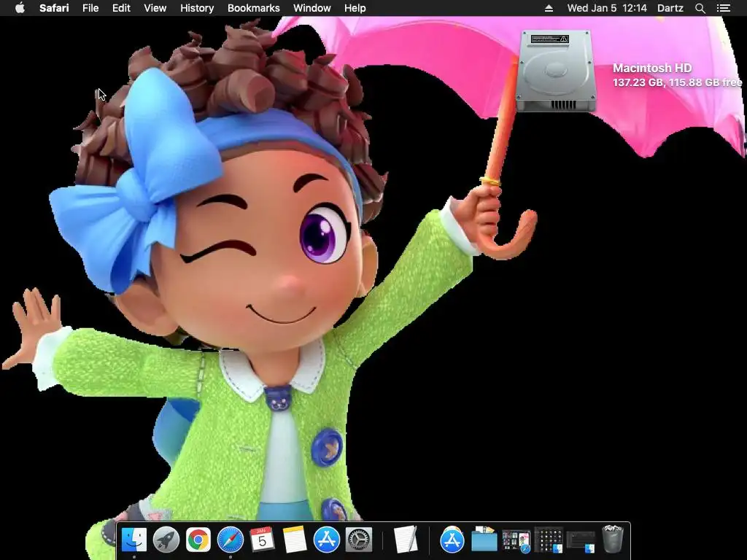Open minimized Finder window with icon grid

click(x=549, y=540)
